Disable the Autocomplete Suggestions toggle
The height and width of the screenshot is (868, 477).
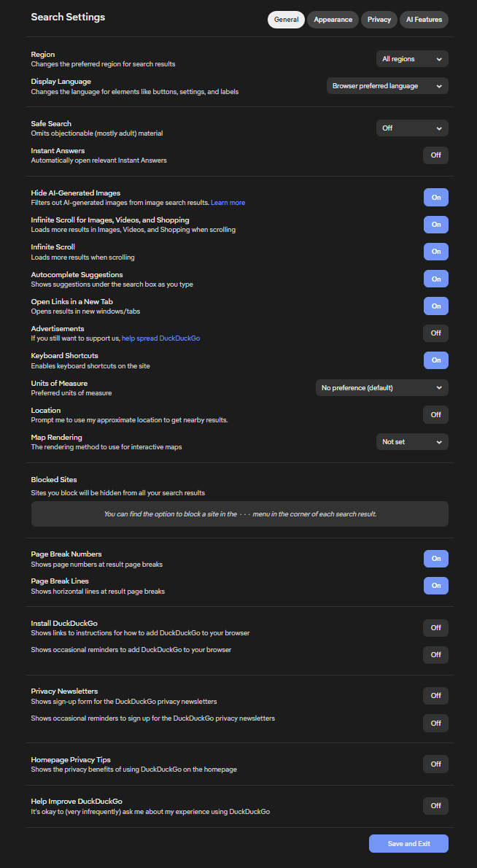(435, 279)
